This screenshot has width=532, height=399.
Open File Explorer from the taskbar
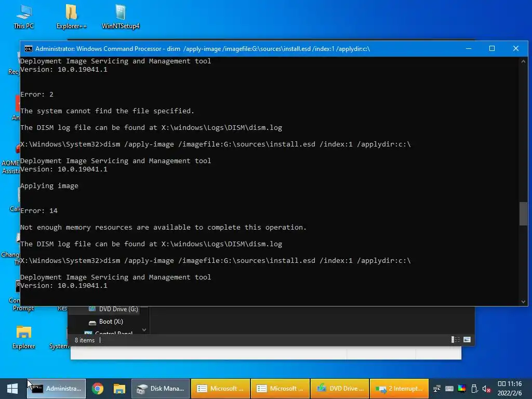119,389
